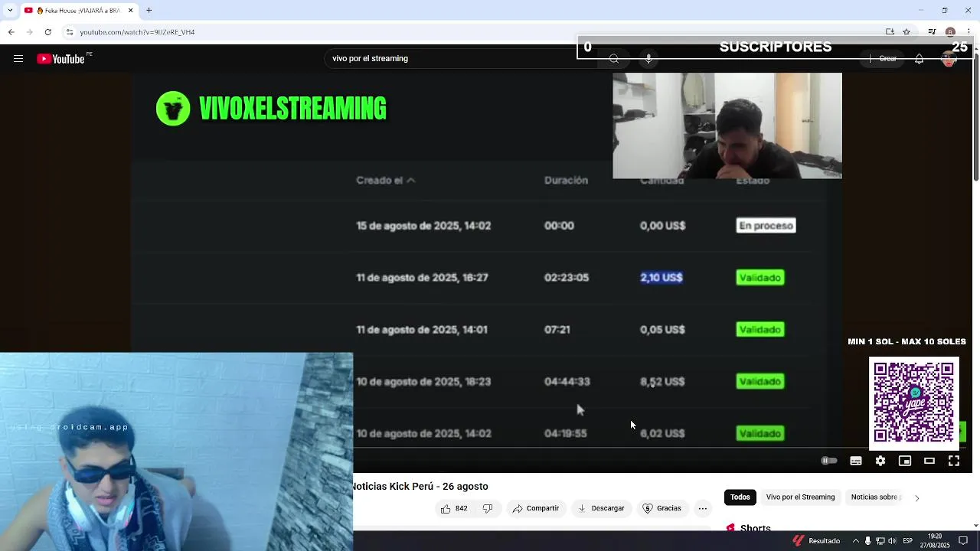Enable miniplayer mode
Image resolution: width=980 pixels, height=551 pixels.
coord(905,461)
